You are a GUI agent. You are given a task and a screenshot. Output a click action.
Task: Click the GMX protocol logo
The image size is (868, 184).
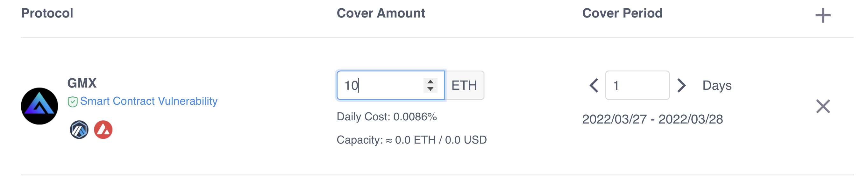coord(39,106)
